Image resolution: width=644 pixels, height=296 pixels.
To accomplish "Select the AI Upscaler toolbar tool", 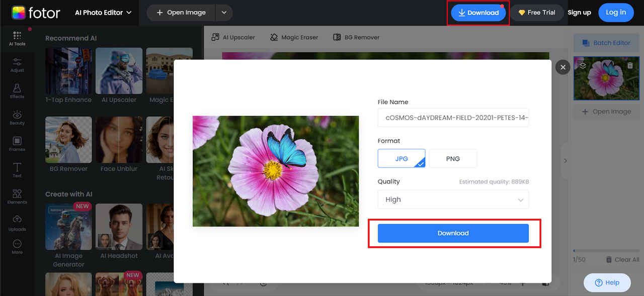I will [x=233, y=37].
